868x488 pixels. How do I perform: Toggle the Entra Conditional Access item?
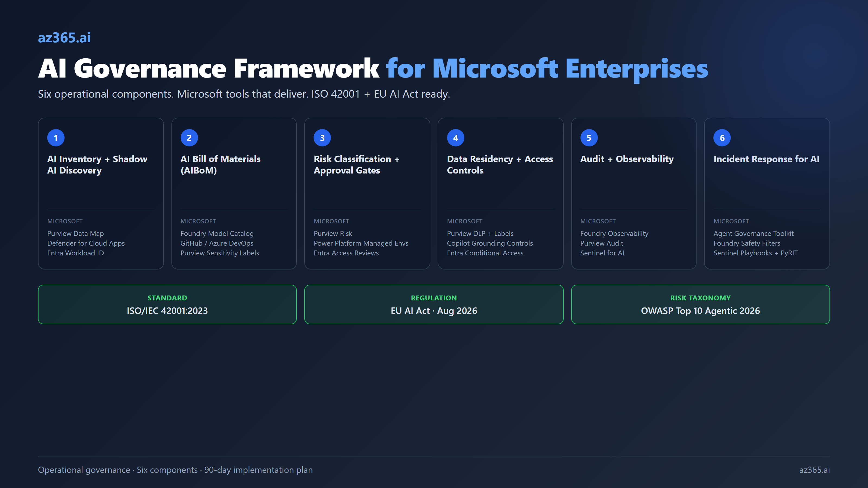pyautogui.click(x=485, y=253)
